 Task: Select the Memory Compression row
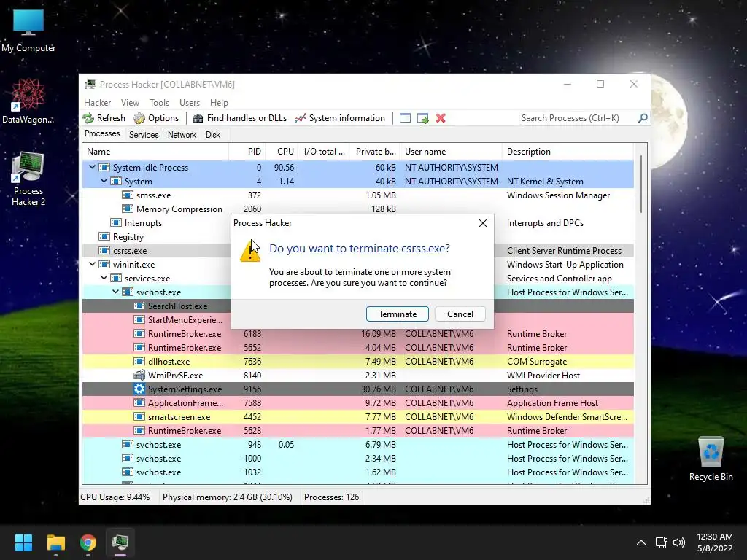(x=357, y=209)
